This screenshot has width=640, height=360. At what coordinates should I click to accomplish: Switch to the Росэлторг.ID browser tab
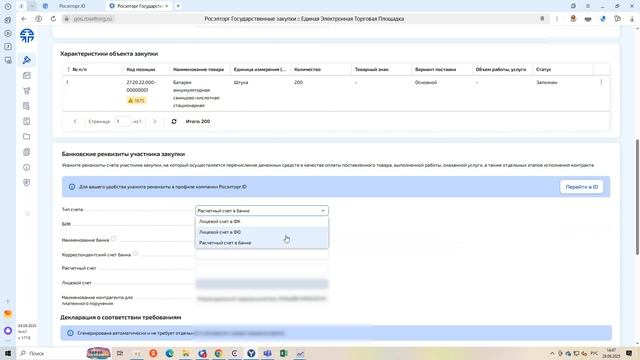pos(72,6)
